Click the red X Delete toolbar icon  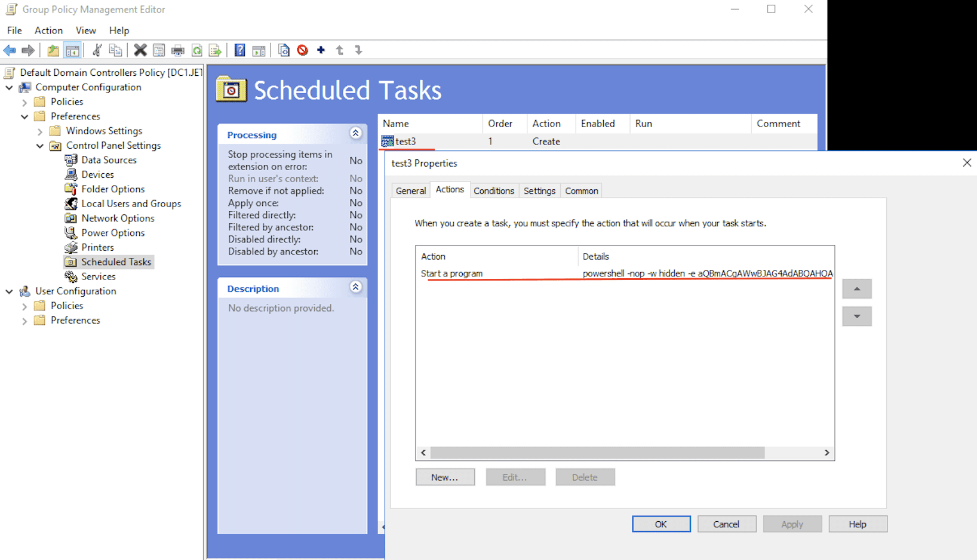pyautogui.click(x=140, y=50)
